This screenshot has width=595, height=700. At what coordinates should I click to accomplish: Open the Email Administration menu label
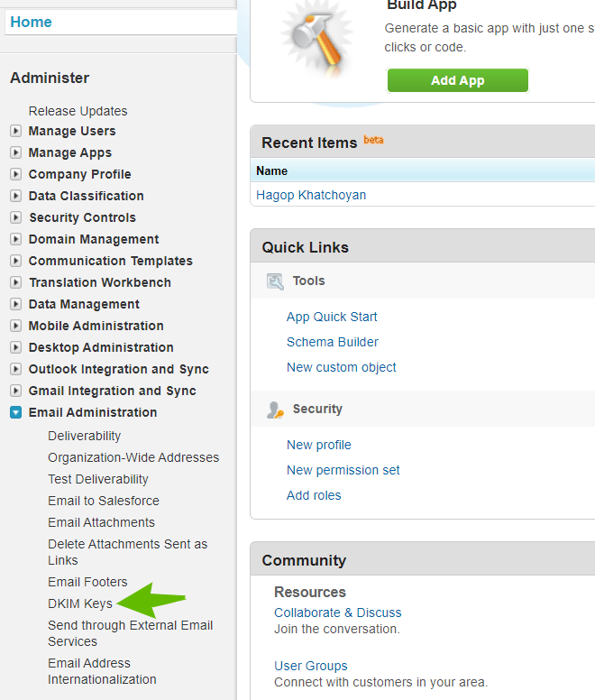point(93,412)
